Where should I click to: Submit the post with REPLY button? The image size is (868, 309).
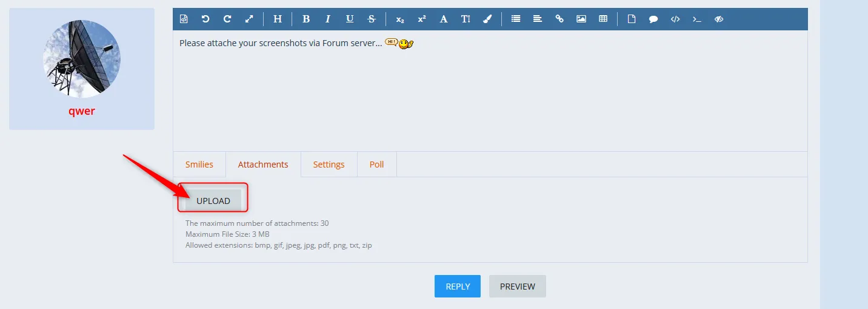point(458,287)
